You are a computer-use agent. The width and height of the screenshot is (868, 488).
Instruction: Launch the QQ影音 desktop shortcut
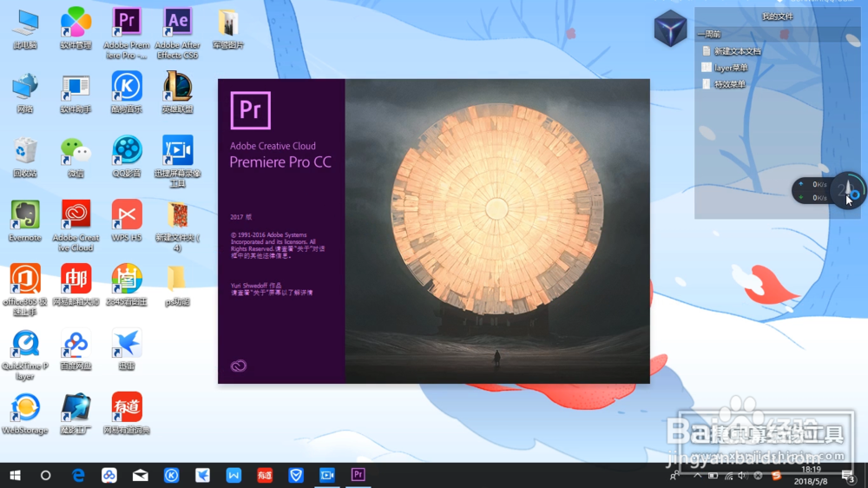click(126, 157)
